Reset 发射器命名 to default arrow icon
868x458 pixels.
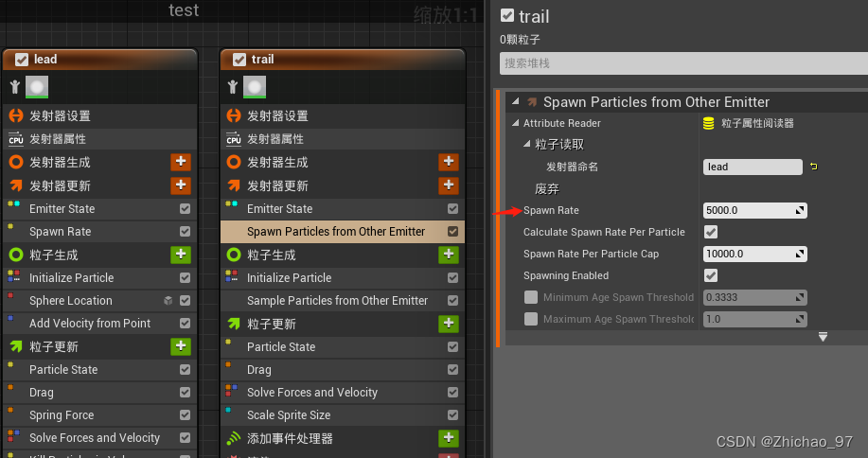click(x=812, y=167)
